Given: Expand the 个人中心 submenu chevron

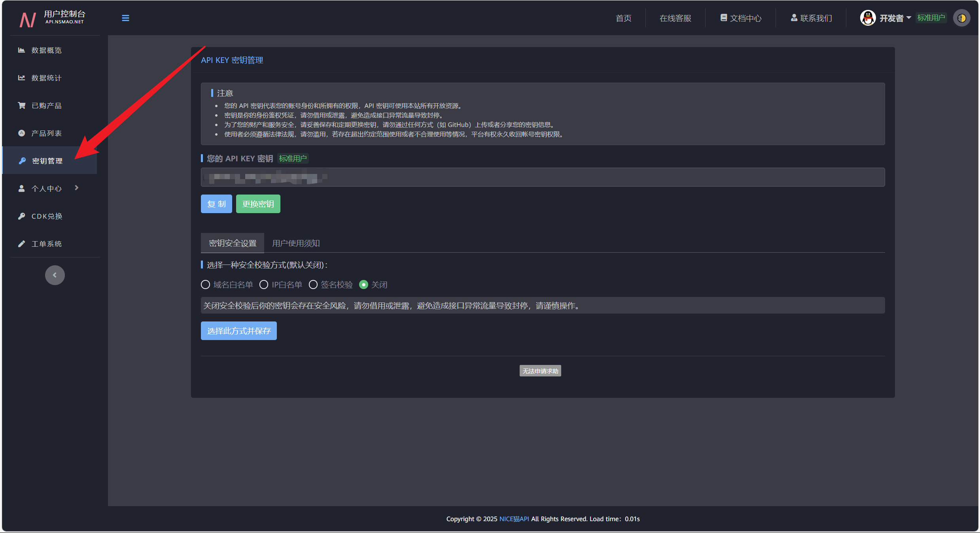Looking at the screenshot, I should [x=77, y=188].
